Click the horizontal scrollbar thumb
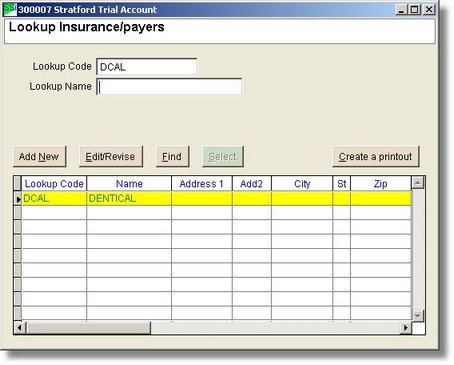 pos(88,328)
